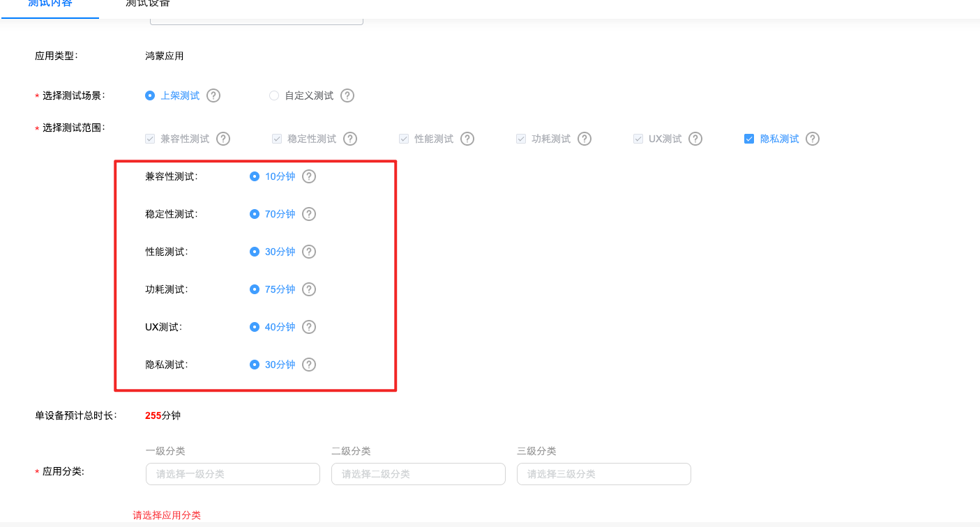The width and height of the screenshot is (980, 527).
Task: Switch to the 测试内容 tab
Action: [x=50, y=4]
